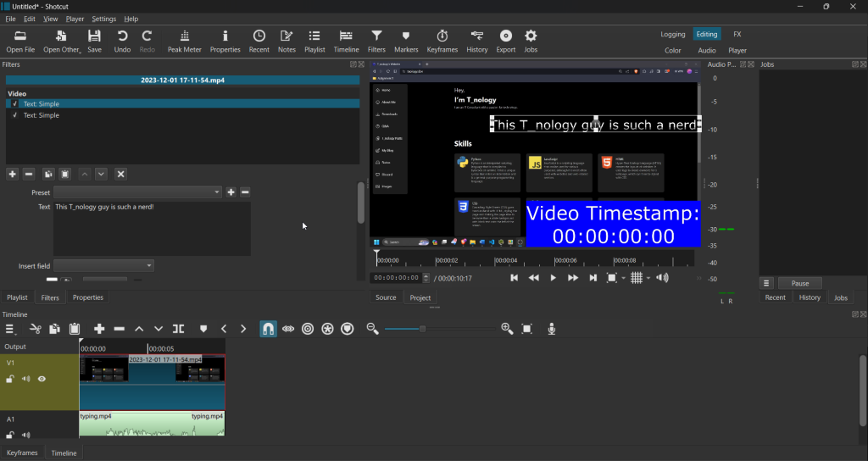Open the Notes panel

tap(287, 42)
